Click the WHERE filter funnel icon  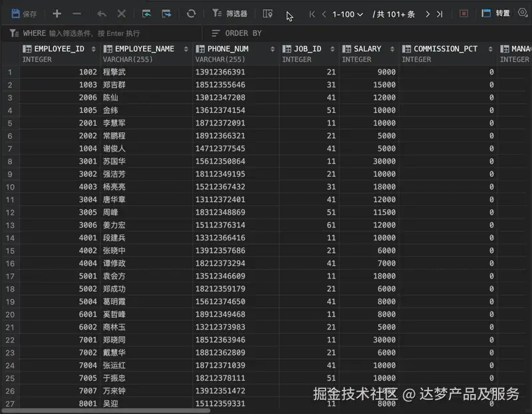pos(14,33)
